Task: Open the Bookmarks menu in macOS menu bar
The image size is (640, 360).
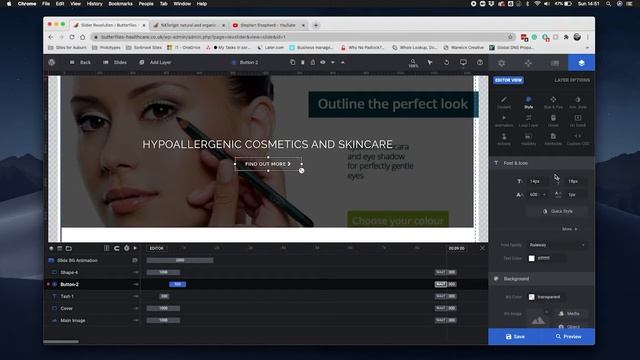Action: [x=120, y=4]
